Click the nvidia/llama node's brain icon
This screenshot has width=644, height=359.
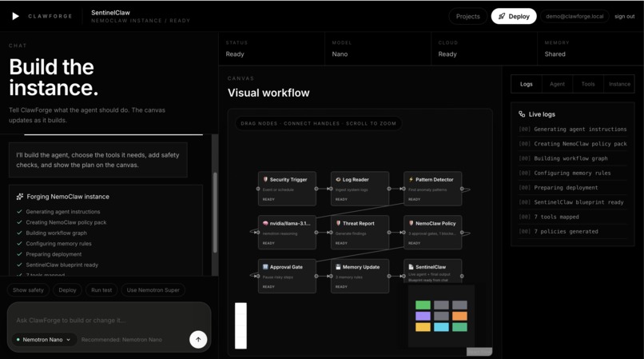(265, 223)
